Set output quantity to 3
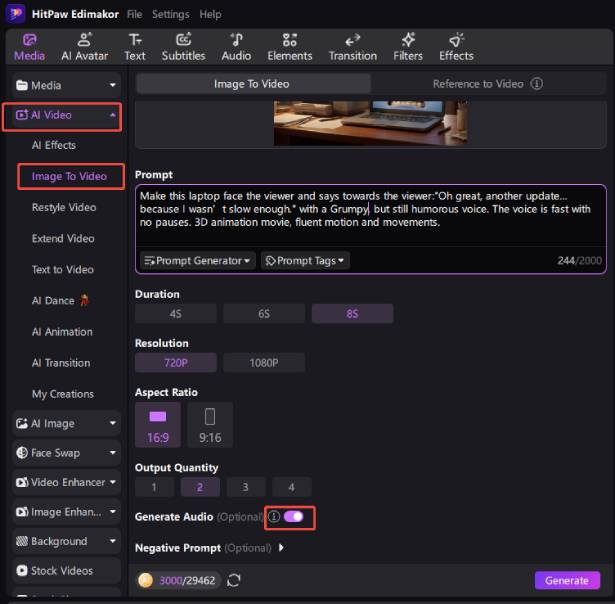Screen dimensions: 615x604 [246, 487]
